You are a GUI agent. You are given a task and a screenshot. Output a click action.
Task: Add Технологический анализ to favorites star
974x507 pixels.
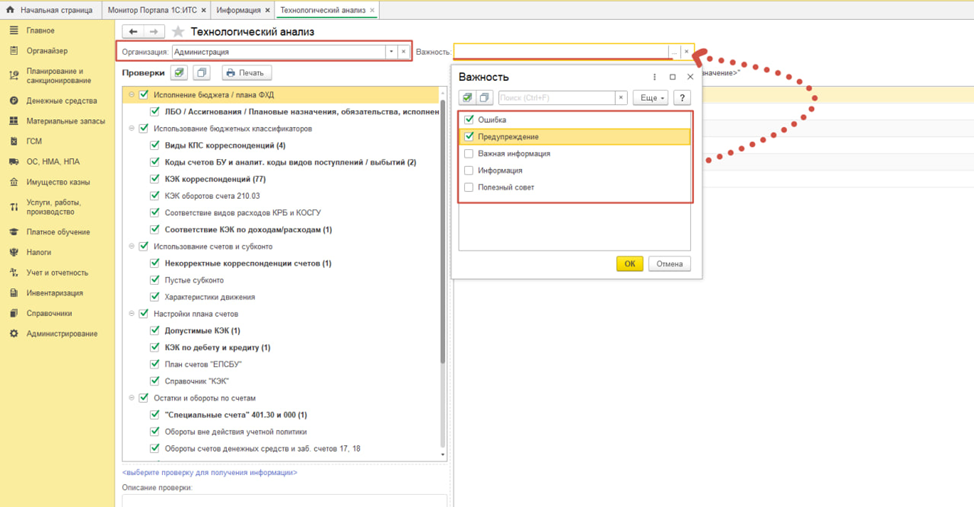click(x=178, y=32)
